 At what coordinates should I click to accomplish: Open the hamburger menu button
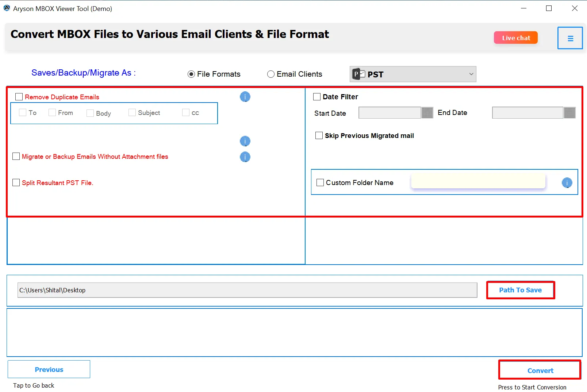point(570,38)
